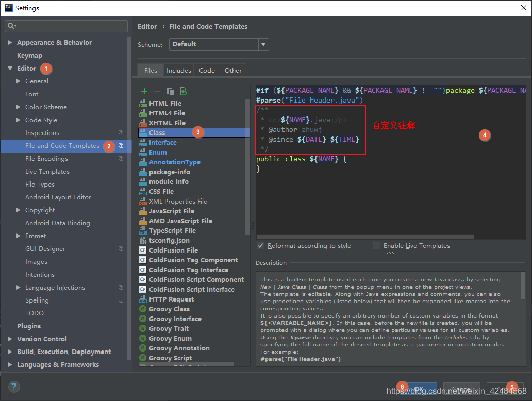This screenshot has width=532, height=401.
Task: Click the template list vertical scrollbar
Action: (247, 166)
